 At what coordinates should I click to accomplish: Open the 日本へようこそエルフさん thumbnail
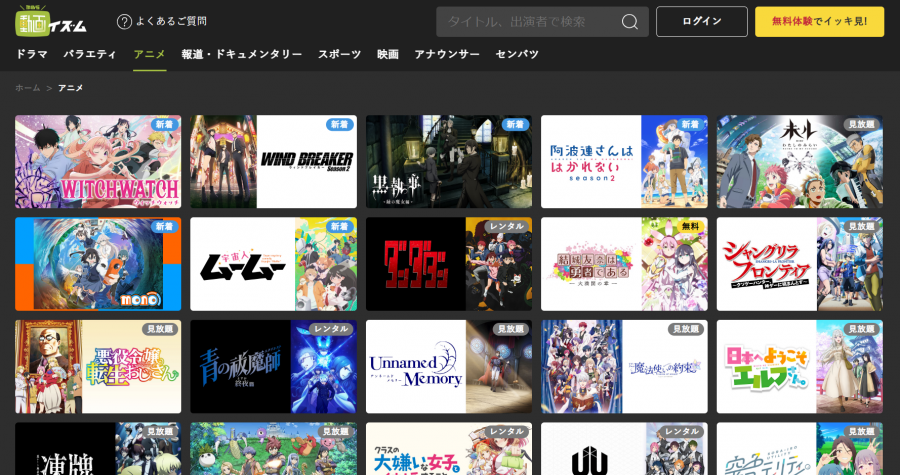(800, 367)
